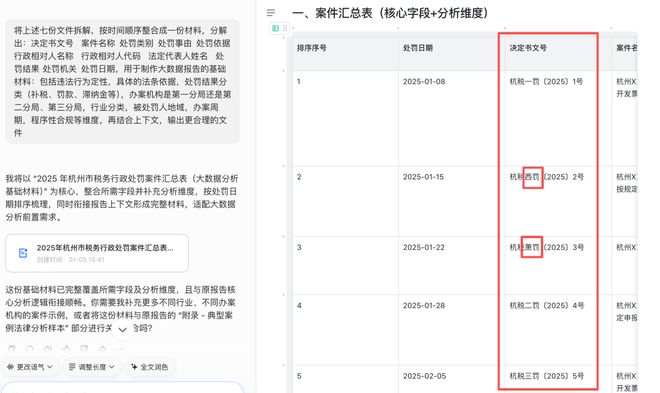
Task: Click the sequence number cell 3
Action: pyautogui.click(x=299, y=247)
